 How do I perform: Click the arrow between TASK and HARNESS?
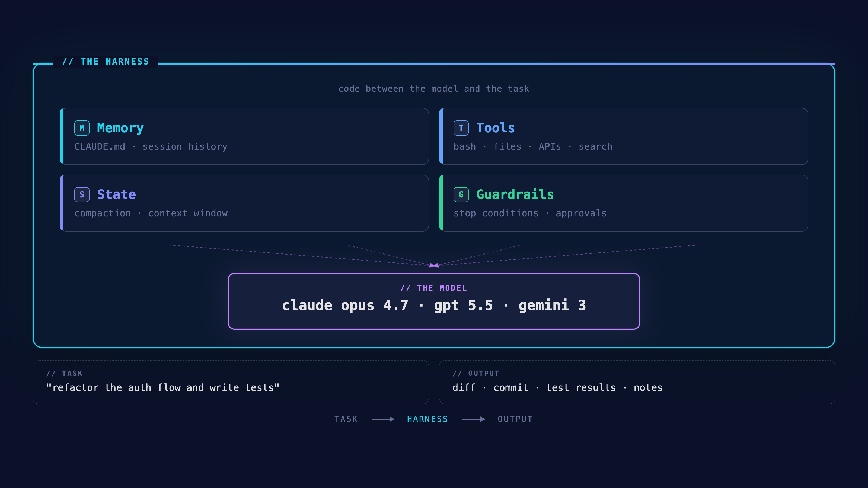383,419
